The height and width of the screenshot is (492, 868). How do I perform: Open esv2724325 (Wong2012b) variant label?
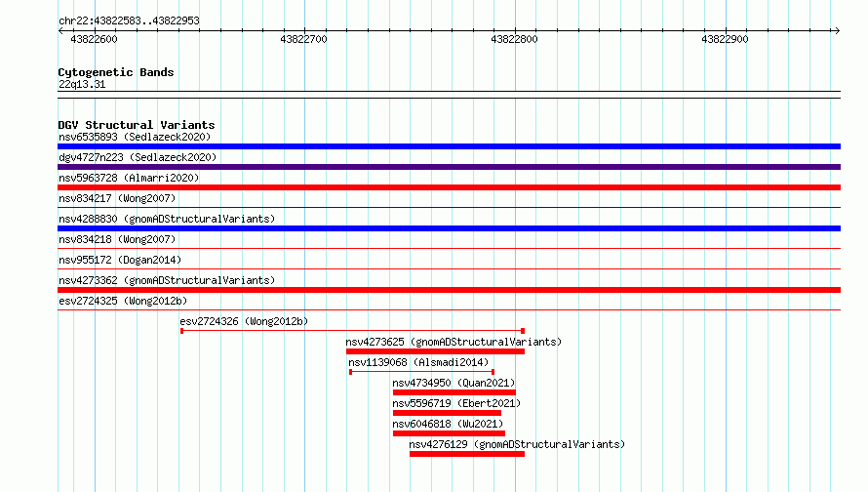click(123, 301)
